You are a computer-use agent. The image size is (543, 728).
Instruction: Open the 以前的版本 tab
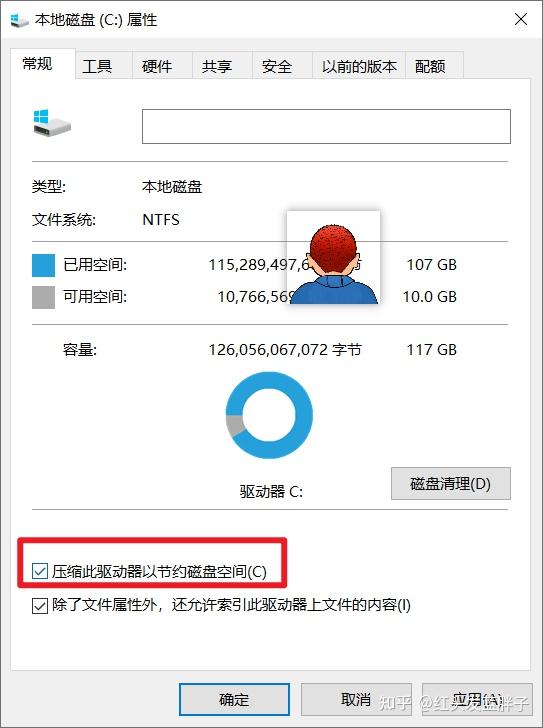tap(359, 66)
